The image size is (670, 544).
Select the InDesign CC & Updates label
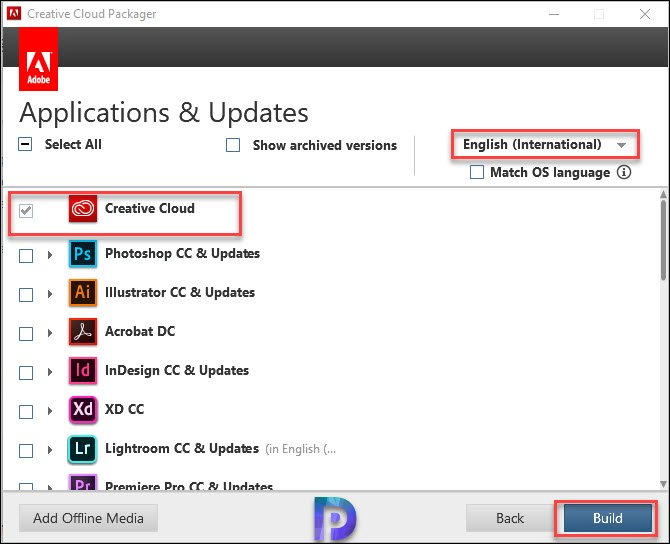click(x=177, y=370)
